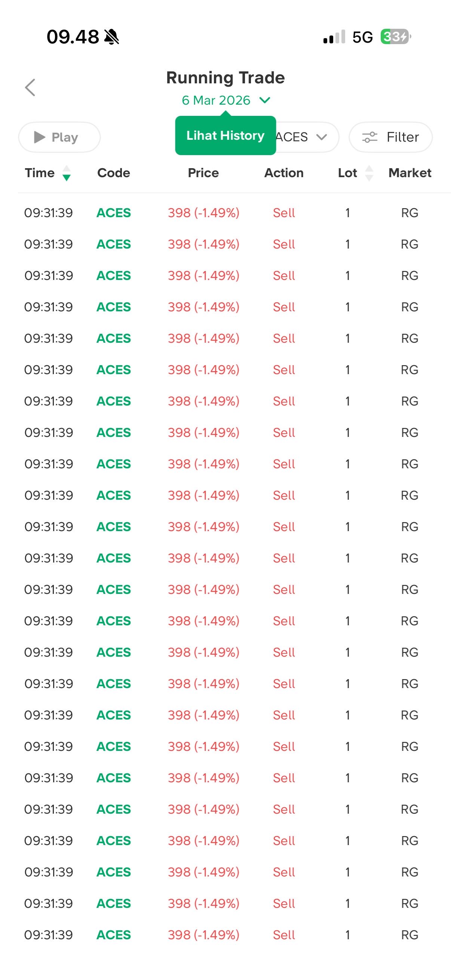This screenshot has width=451, height=980.
Task: Tap the Filter sliders icon
Action: 369,137
